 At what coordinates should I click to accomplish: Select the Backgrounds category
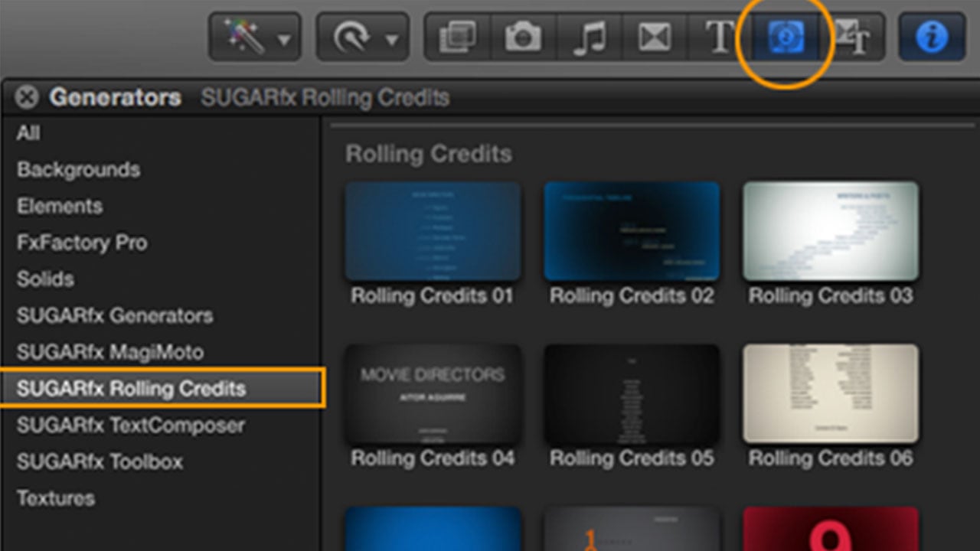coord(79,170)
